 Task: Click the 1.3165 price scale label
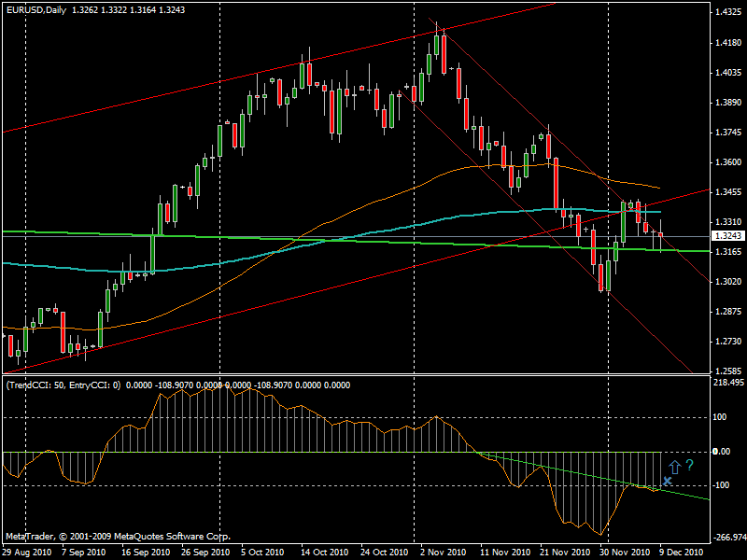(x=728, y=252)
